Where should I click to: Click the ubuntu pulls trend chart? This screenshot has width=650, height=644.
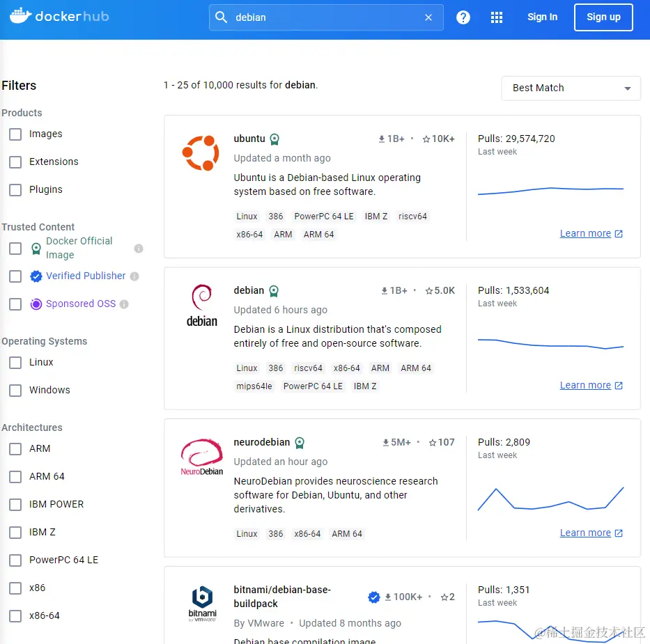(550, 190)
